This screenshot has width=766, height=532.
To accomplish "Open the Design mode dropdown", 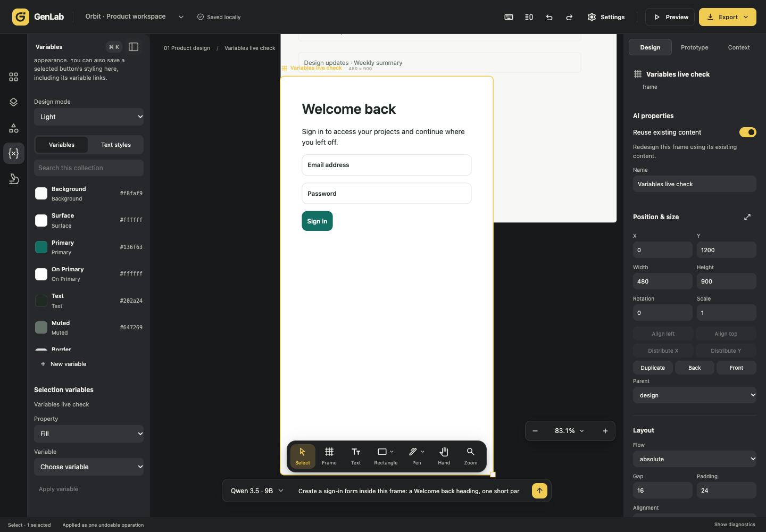I will (89, 117).
